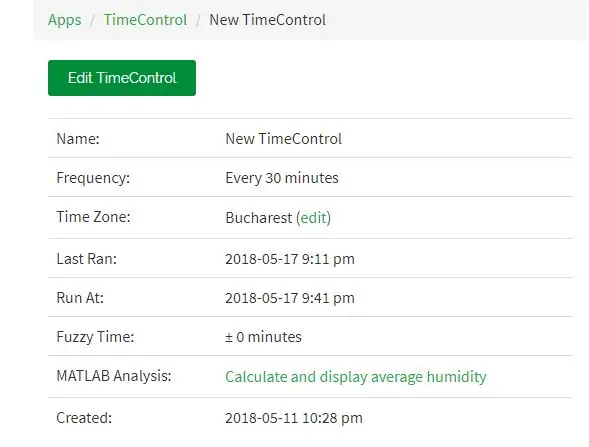Select the New TimeControl breadcrumb text
Viewport: 589px width, 447px height.
point(267,20)
